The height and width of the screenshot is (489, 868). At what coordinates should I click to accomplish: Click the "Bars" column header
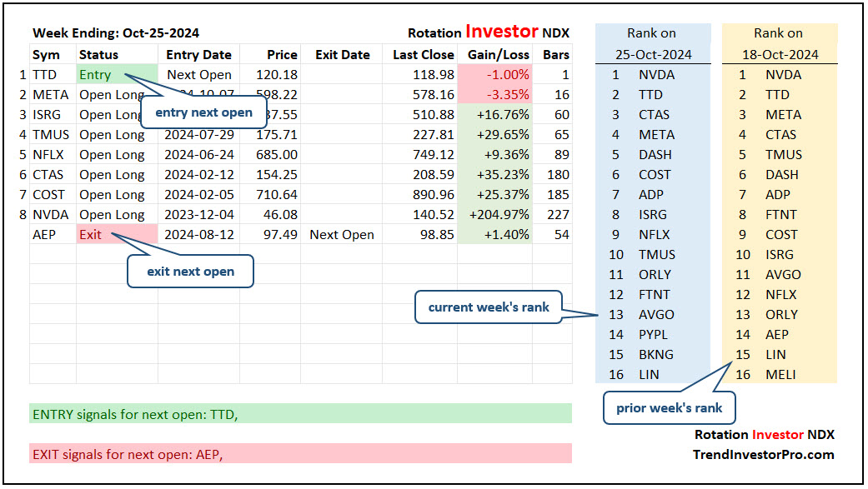click(556, 55)
